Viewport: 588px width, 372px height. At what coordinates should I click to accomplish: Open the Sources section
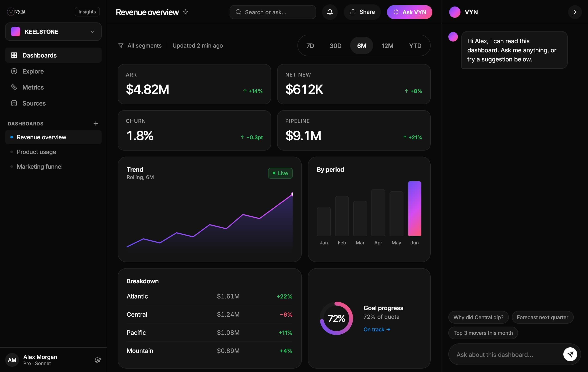pyautogui.click(x=53, y=103)
